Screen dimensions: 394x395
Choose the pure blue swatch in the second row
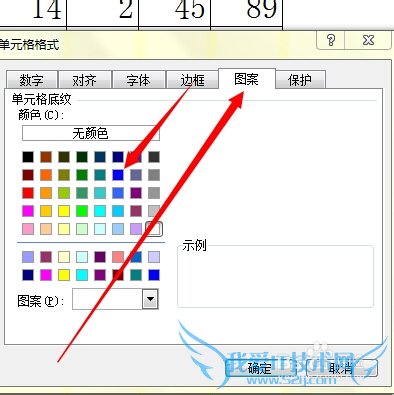(118, 175)
